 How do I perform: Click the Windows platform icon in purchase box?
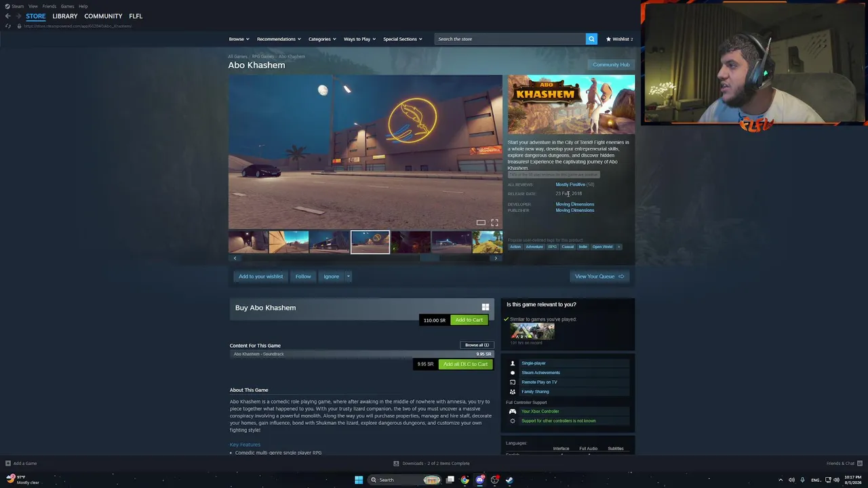tap(485, 307)
